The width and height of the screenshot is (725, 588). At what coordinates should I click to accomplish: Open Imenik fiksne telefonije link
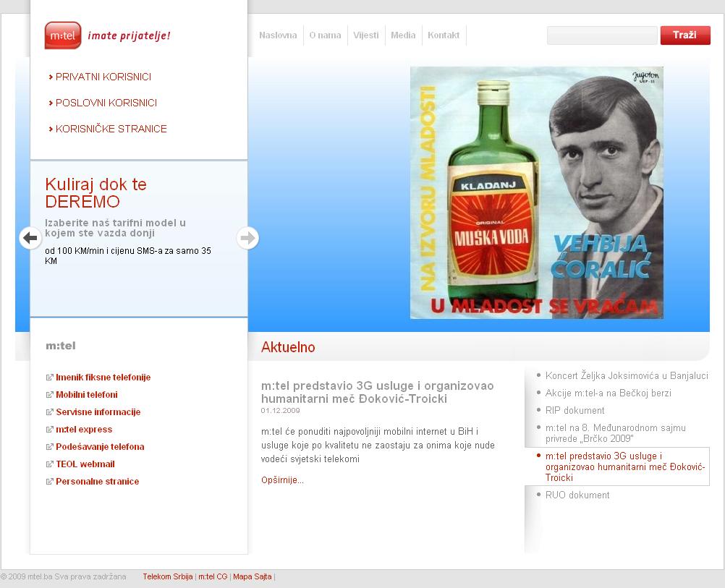click(x=103, y=378)
